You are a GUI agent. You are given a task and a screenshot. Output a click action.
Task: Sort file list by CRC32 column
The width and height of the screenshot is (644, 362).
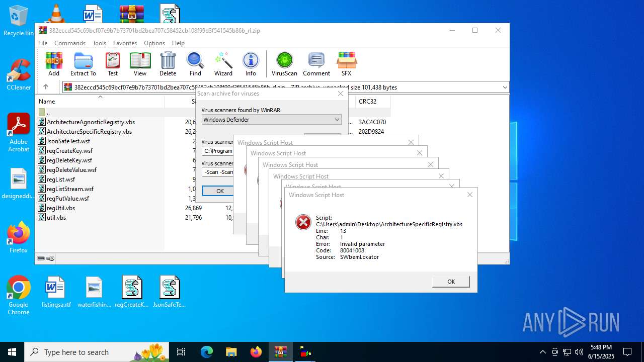pyautogui.click(x=367, y=102)
